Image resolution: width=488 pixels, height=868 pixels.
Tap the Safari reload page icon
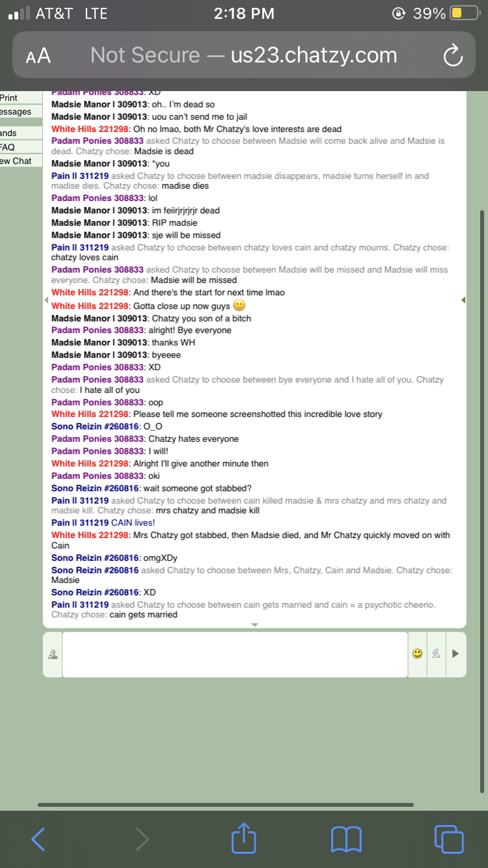pyautogui.click(x=452, y=57)
